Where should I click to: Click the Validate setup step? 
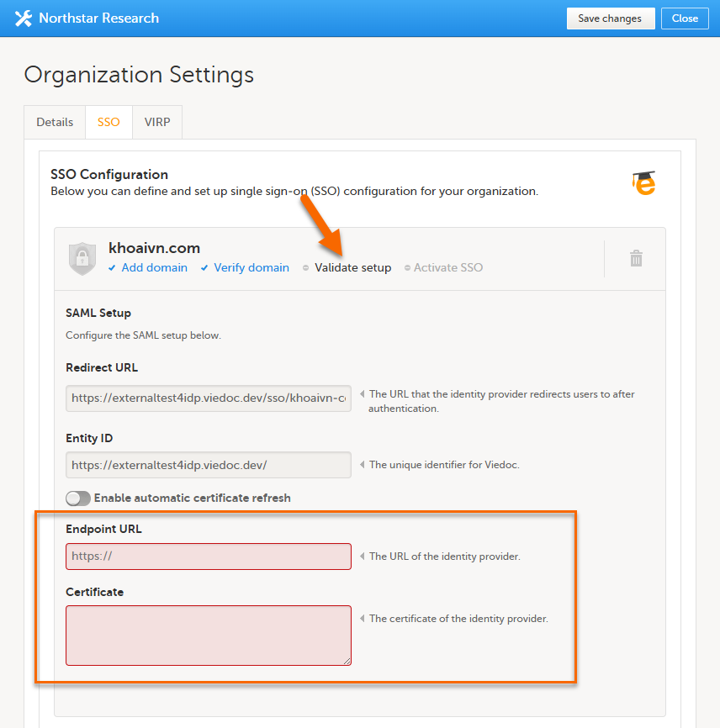pos(352,268)
